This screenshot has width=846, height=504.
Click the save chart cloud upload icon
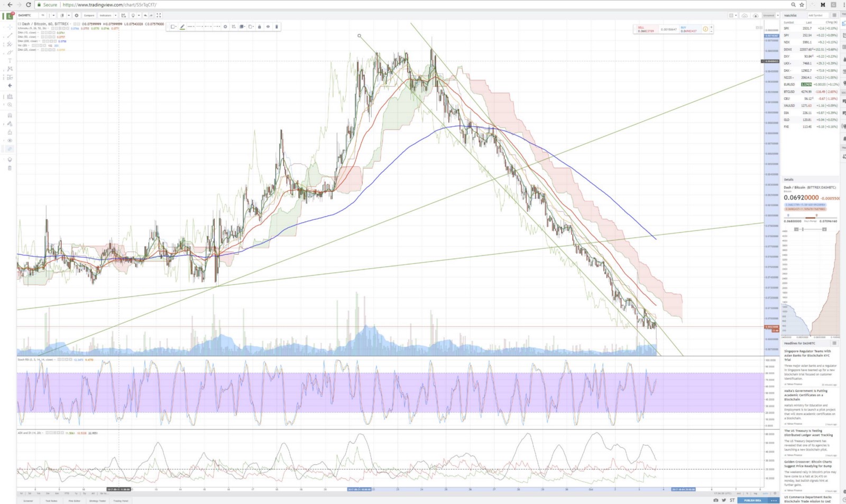coord(756,15)
